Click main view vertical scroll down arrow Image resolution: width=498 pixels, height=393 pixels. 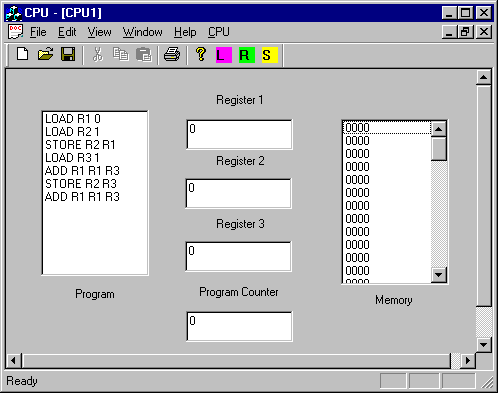pos(483,345)
